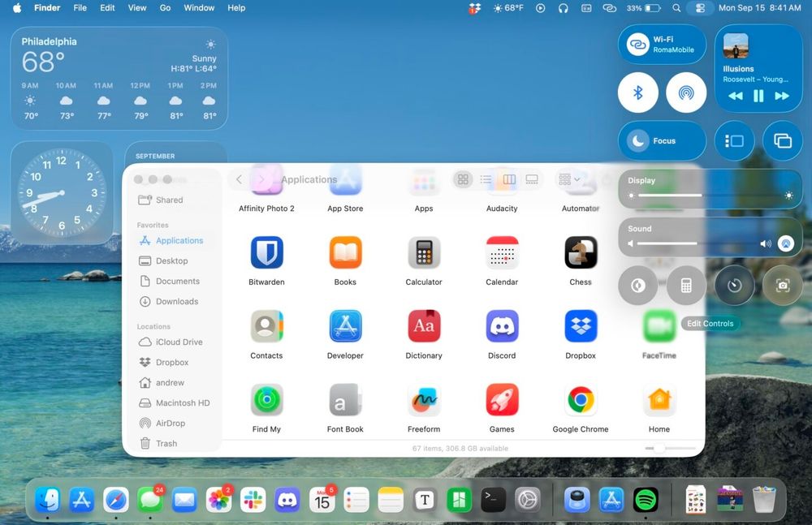The width and height of the screenshot is (812, 525).
Task: Start a timer from Control Center
Action: click(734, 285)
